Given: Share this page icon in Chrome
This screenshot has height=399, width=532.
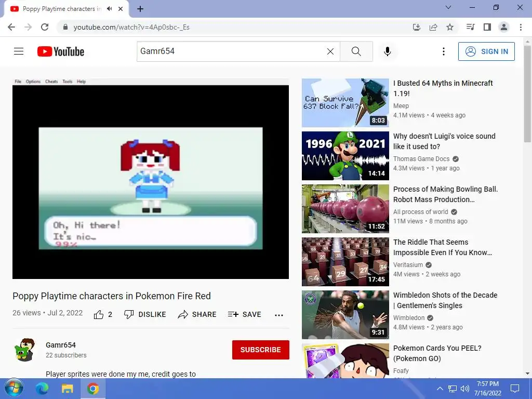Looking at the screenshot, I should [x=433, y=27].
